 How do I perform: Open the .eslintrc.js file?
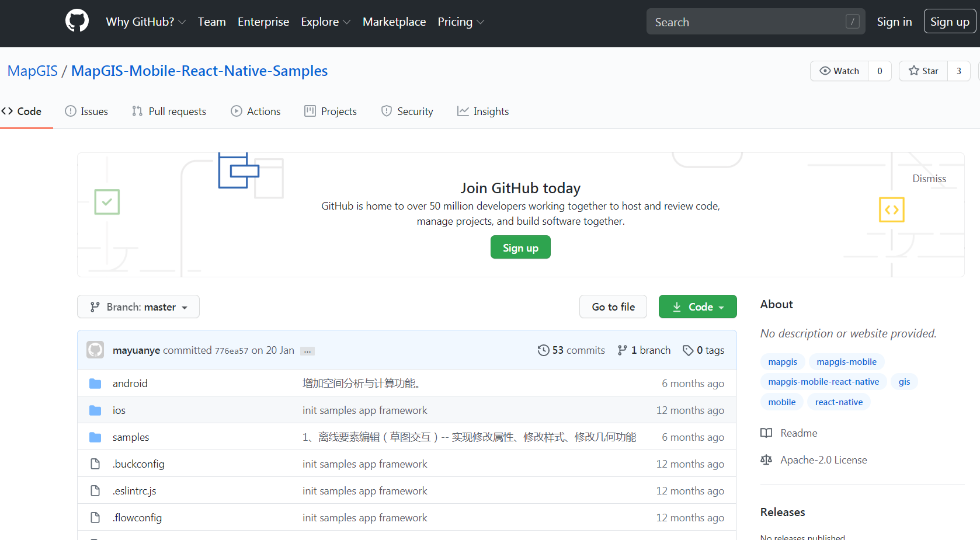(134, 491)
